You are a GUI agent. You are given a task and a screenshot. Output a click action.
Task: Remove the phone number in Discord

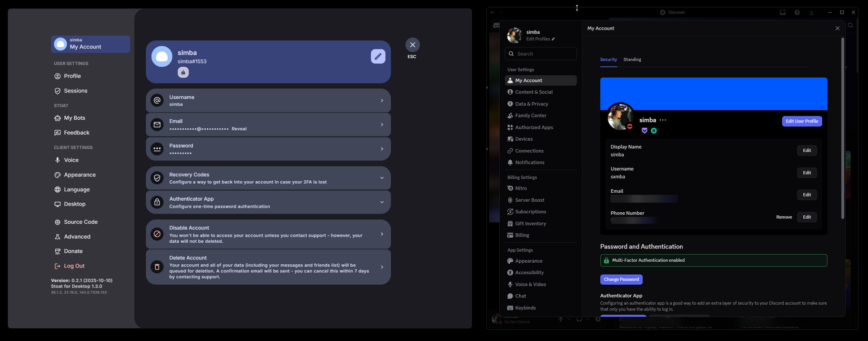(784, 217)
